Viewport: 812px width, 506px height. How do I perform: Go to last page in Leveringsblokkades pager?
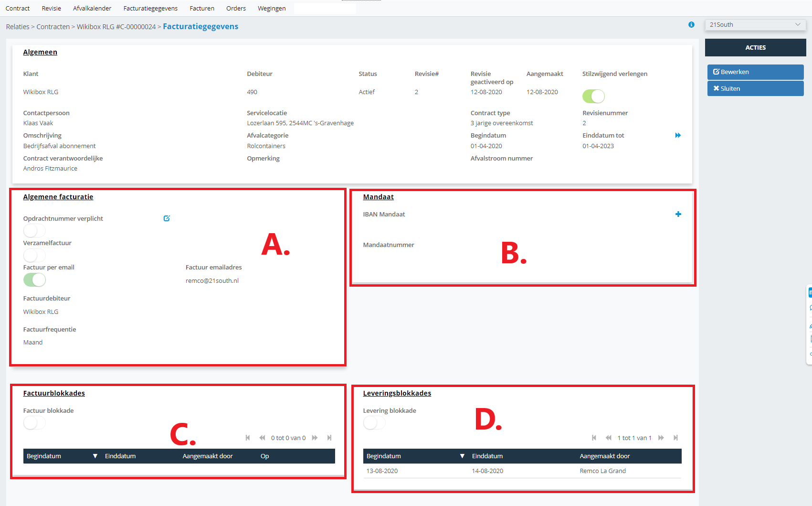[x=675, y=438]
